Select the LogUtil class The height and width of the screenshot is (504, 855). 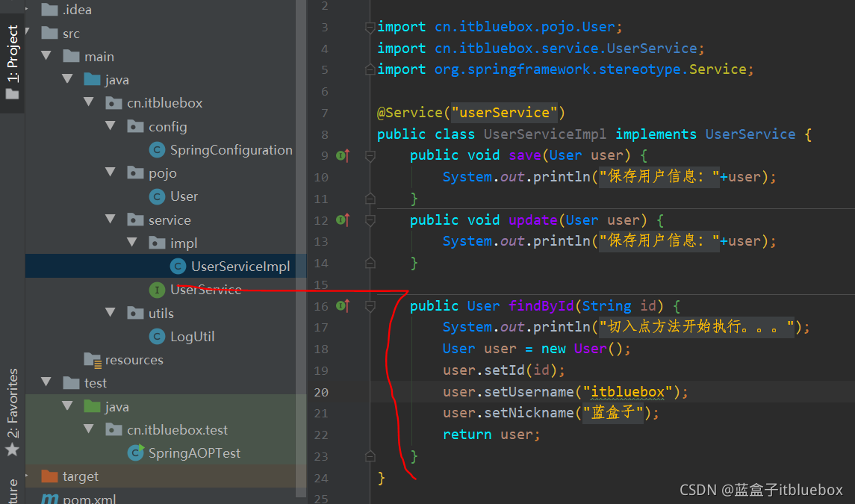192,337
